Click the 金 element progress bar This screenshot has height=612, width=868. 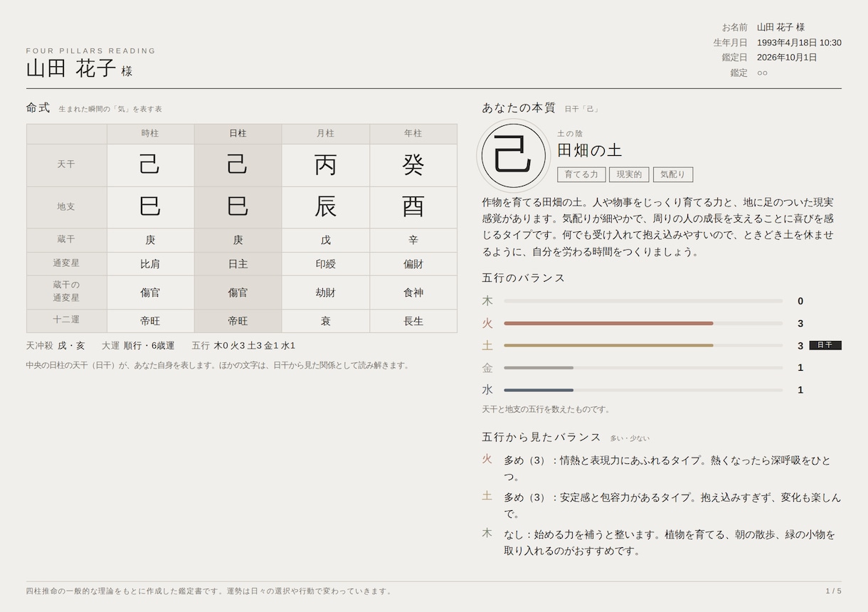pos(643,368)
